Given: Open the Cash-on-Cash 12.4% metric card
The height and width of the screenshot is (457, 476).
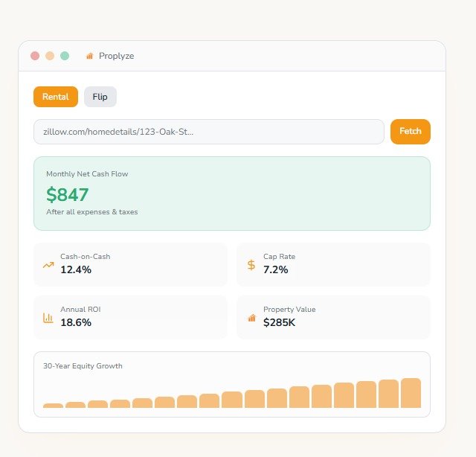Looking at the screenshot, I should point(130,264).
